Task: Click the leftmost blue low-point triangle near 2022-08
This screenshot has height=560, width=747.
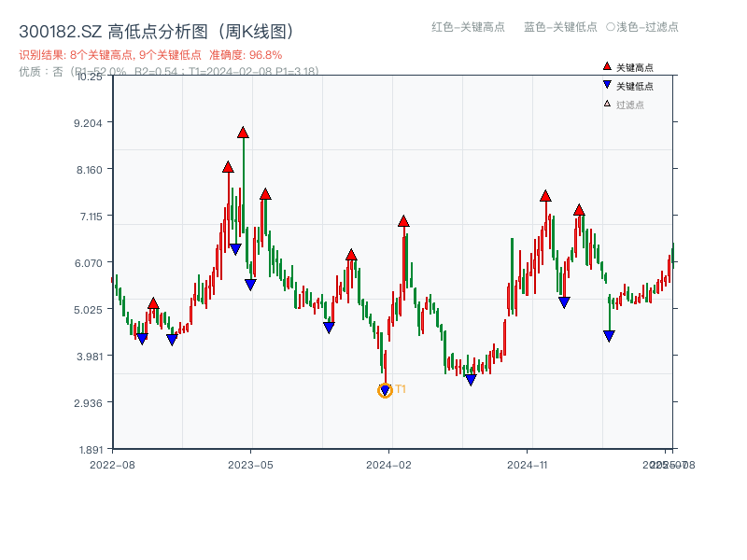Action: [x=140, y=337]
